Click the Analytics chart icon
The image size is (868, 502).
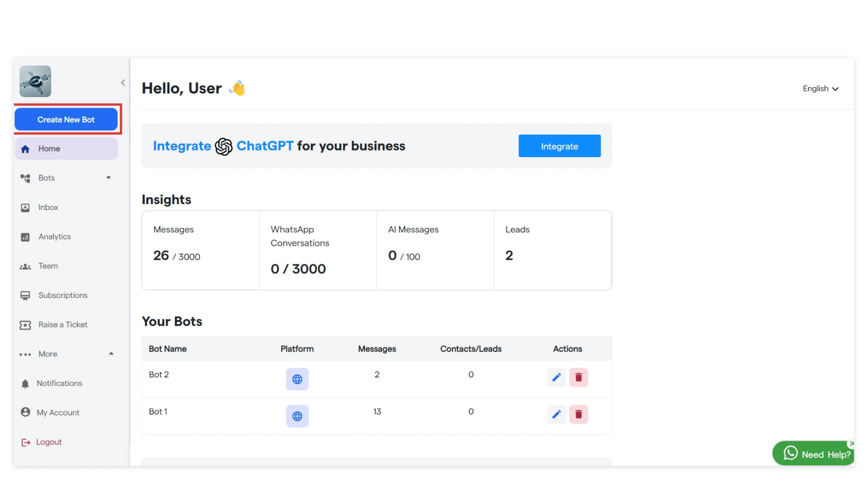click(26, 237)
